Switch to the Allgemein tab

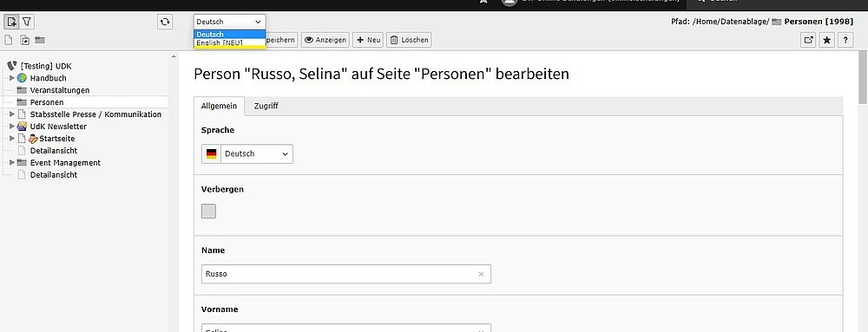[220, 106]
